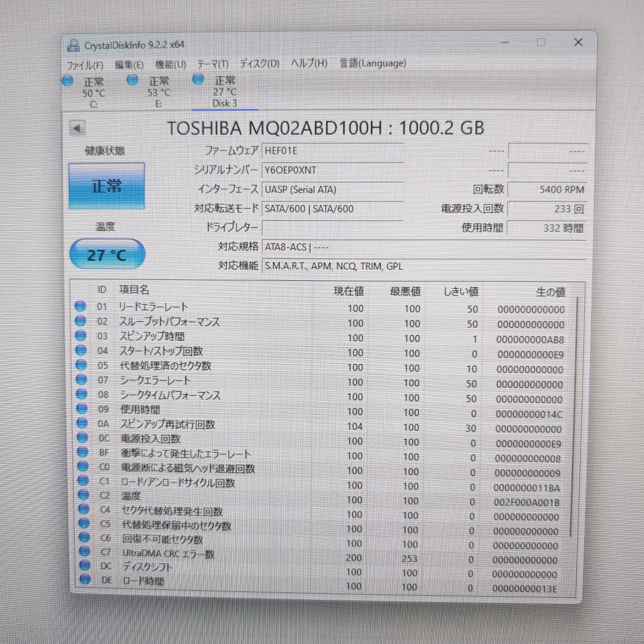644x644 pixels.
Task: Click status dot of ID 0C 電源投入回数 row
Action: (x=82, y=437)
